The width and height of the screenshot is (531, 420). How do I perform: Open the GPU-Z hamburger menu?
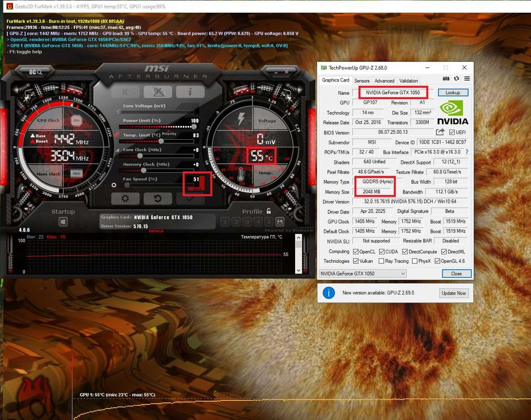(x=467, y=79)
